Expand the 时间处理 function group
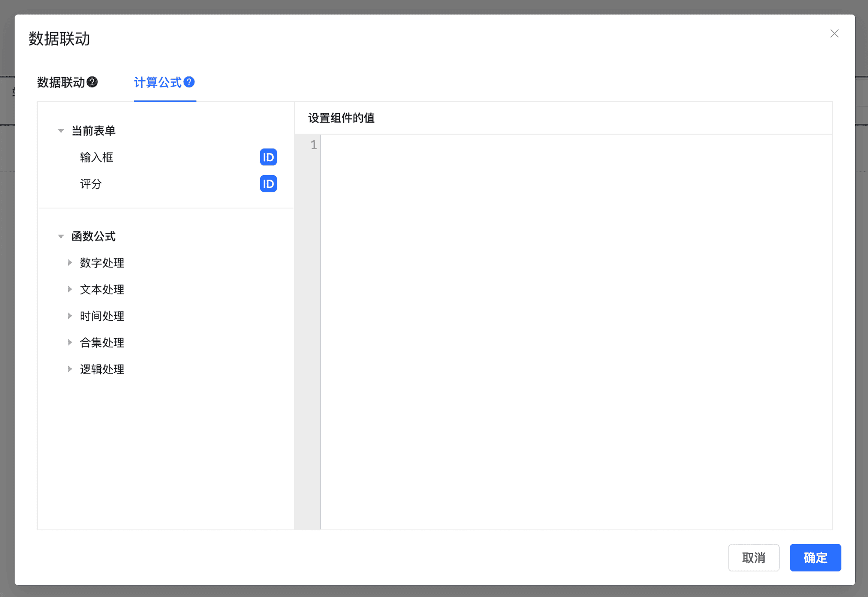 70,316
